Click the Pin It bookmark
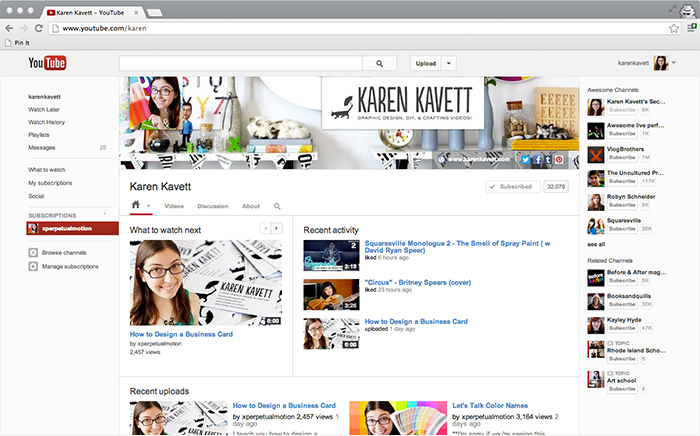 tap(17, 43)
